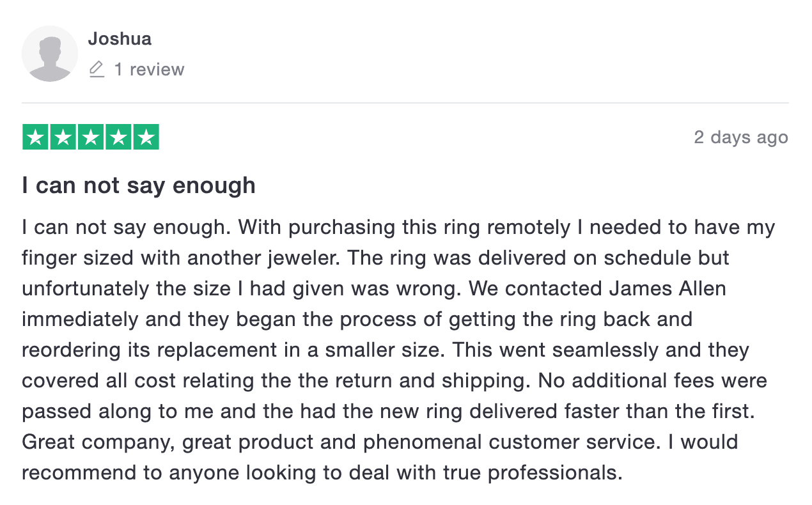Click the horizontal divider under the reviewer header
812x505 pixels.
tap(405, 103)
